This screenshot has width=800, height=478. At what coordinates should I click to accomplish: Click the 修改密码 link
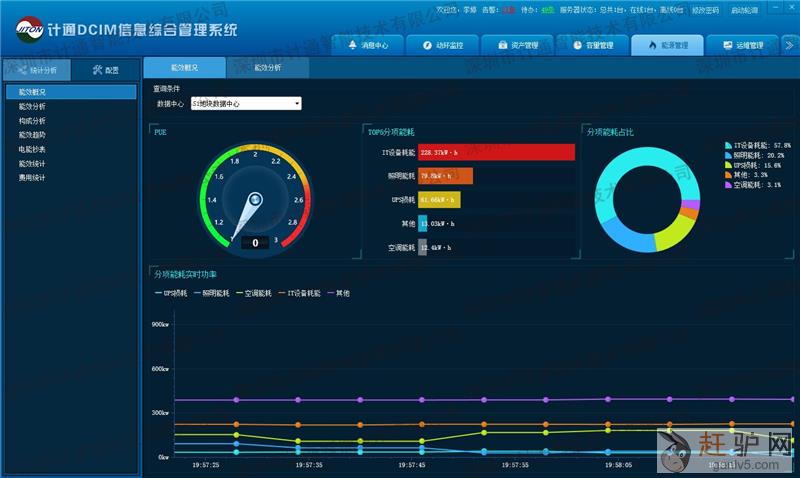pos(705,9)
